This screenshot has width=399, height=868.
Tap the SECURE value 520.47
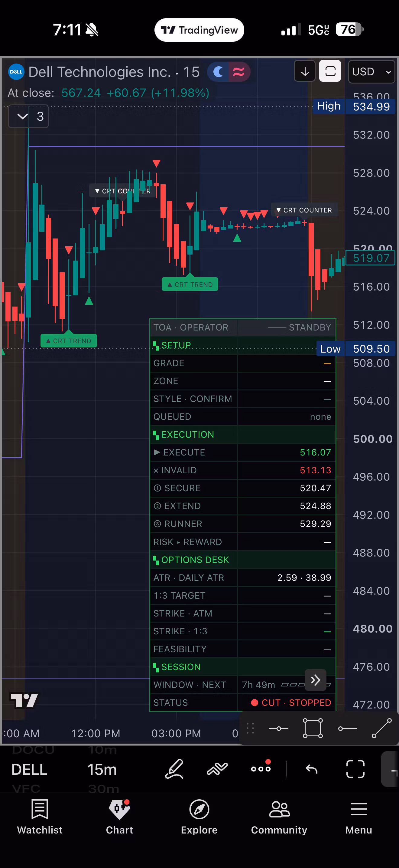point(315,488)
